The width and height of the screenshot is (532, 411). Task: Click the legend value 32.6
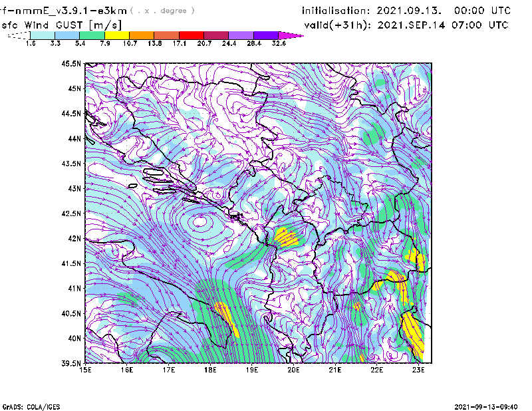pos(279,43)
